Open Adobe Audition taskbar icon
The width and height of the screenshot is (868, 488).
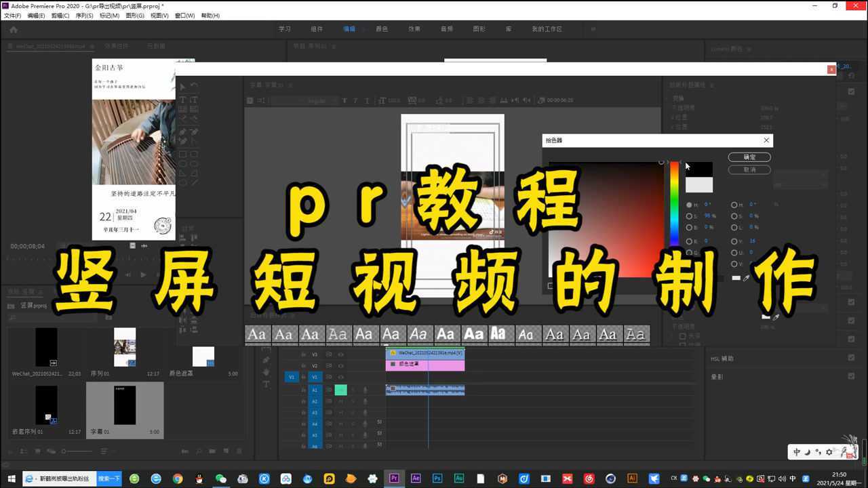[459, 479]
